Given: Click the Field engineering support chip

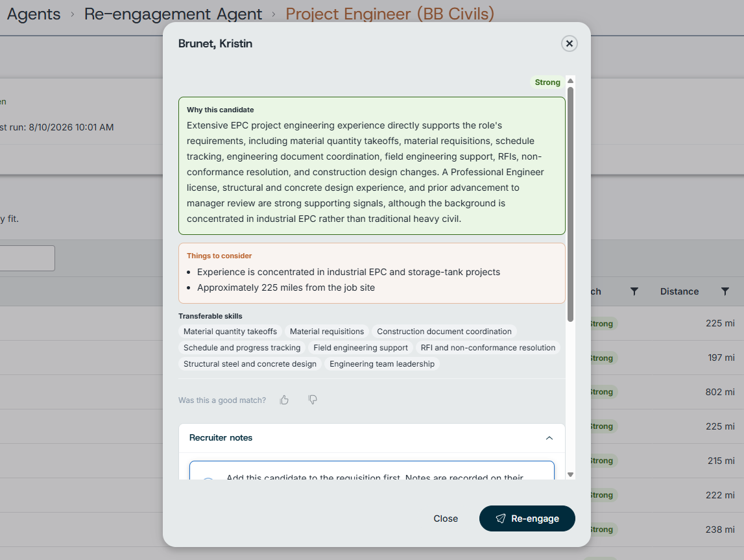Looking at the screenshot, I should pyautogui.click(x=361, y=348).
